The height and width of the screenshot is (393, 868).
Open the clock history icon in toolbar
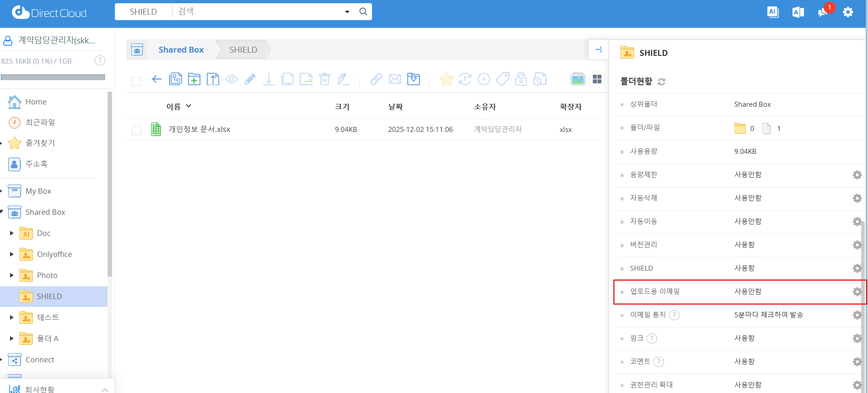point(484,79)
